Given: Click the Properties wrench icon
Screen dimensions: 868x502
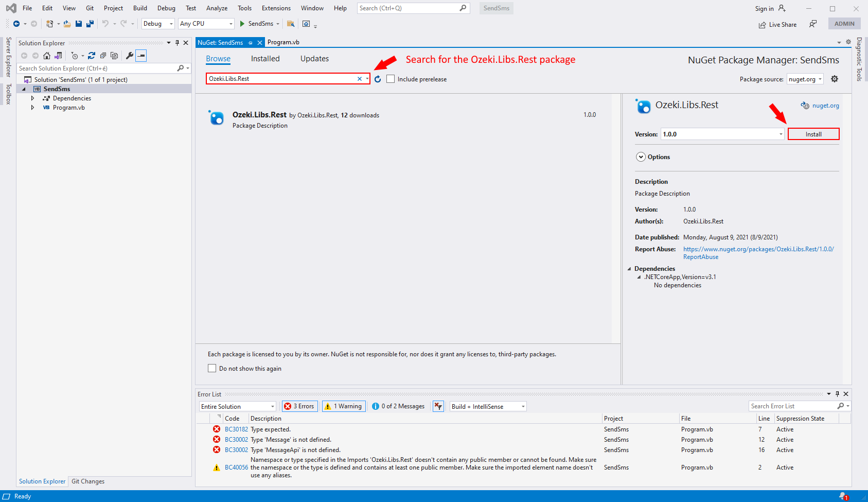Looking at the screenshot, I should (130, 56).
